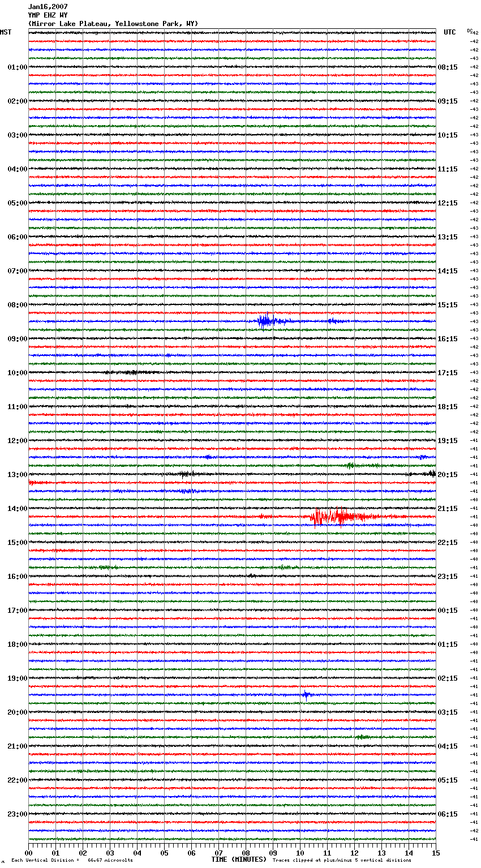Click the 'MST' time zone label
Viewport: 481px width, 868px height.
(x=6, y=32)
